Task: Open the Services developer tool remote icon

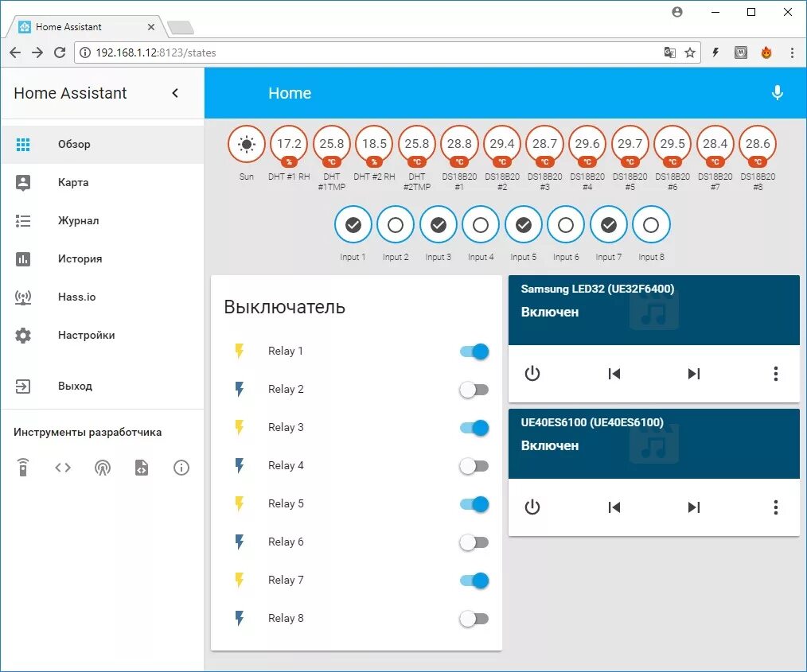Action: [x=23, y=468]
